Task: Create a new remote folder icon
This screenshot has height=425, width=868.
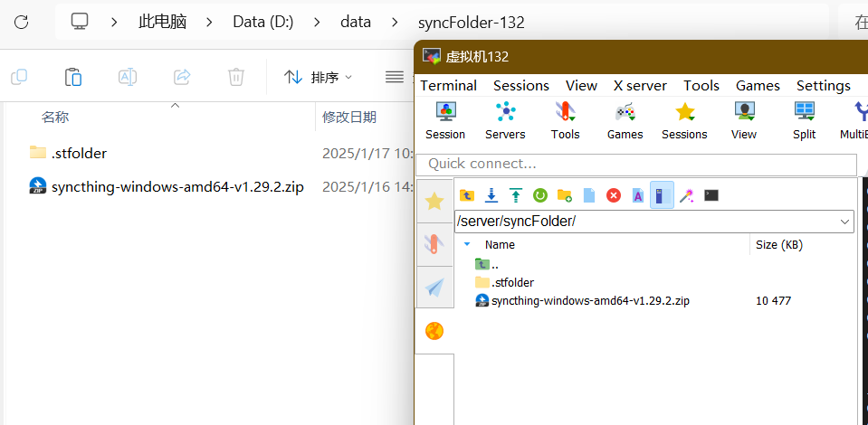Action: tap(565, 195)
